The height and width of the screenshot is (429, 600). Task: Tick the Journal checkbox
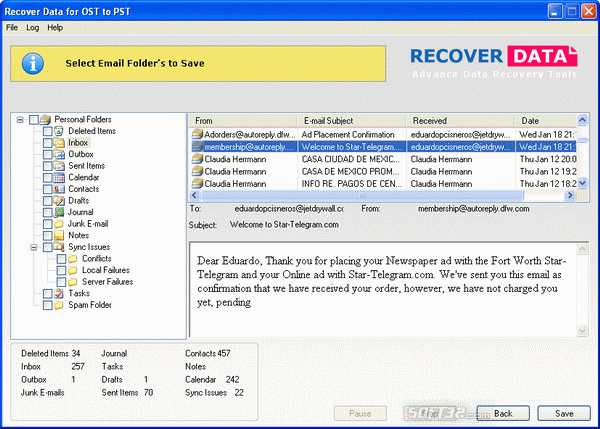click(47, 212)
